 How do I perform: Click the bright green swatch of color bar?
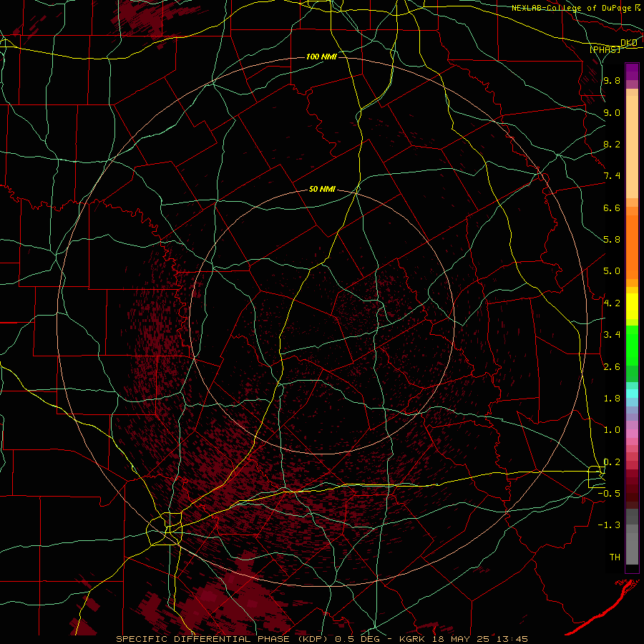tap(632, 346)
